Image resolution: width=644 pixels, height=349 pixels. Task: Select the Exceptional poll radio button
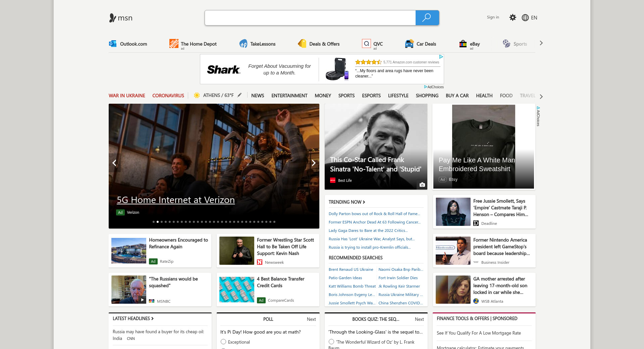coord(223,342)
